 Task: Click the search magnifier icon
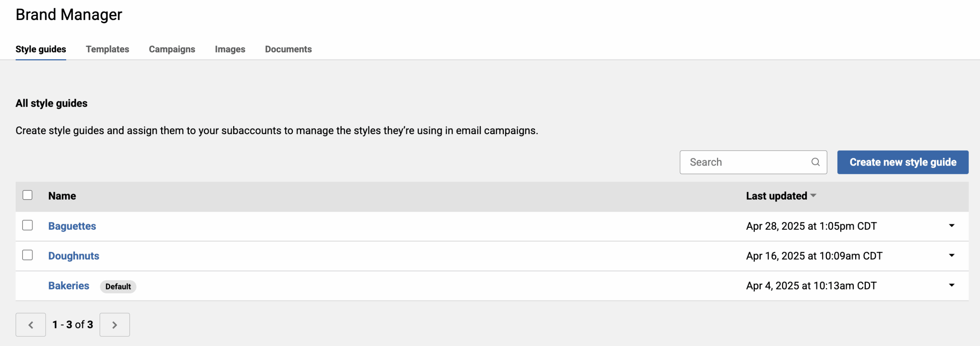[x=815, y=162]
